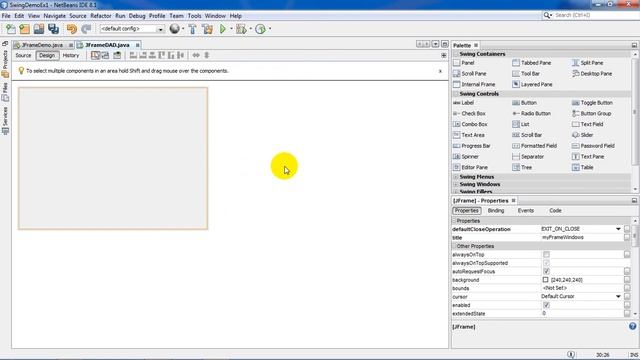Open the Tools menu
The width and height of the screenshot is (640, 360).
(194, 16)
